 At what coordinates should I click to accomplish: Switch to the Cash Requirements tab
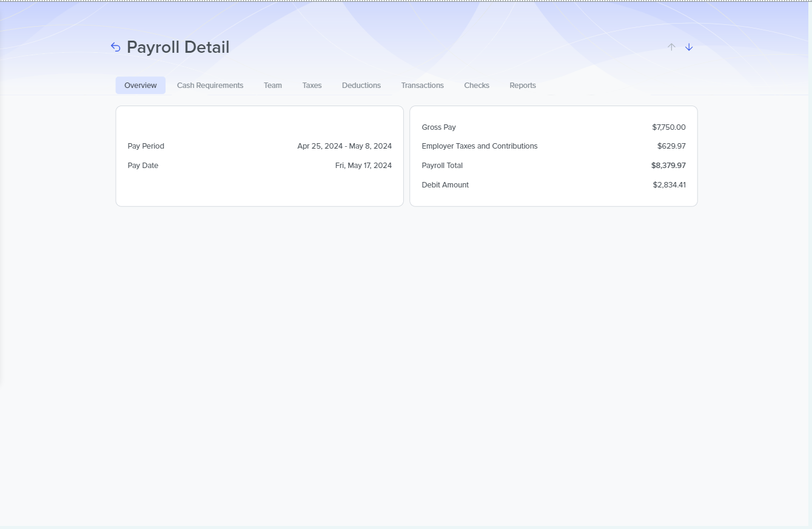point(210,86)
